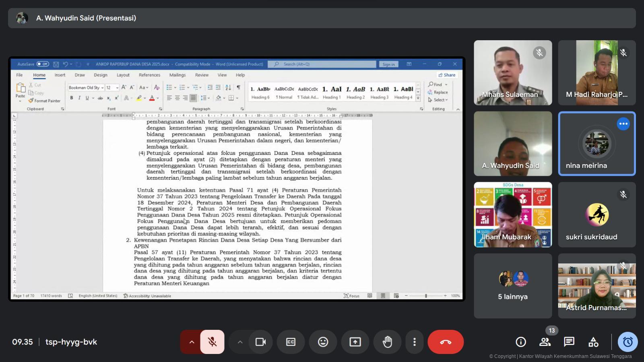The image size is (644, 362).
Task: Turn on captions CC button
Action: pyautogui.click(x=291, y=342)
